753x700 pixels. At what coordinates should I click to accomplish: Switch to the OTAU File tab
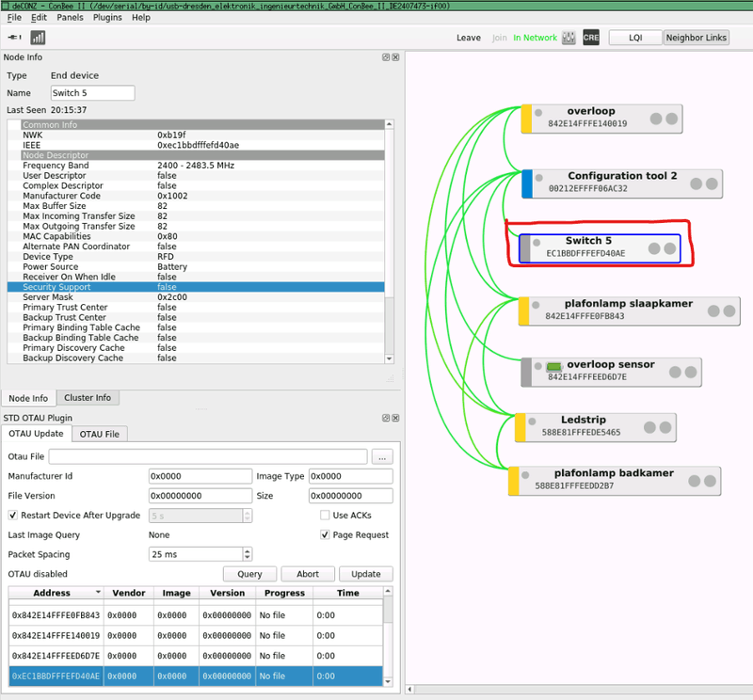coord(99,434)
